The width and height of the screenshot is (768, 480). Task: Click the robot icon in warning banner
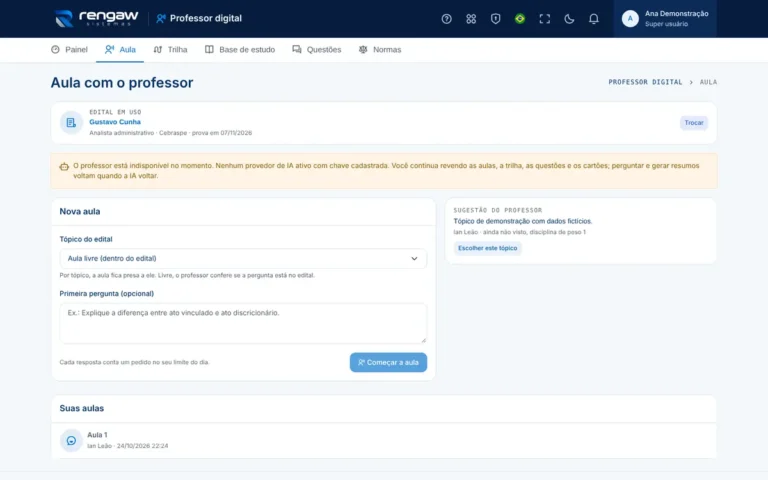[64, 167]
